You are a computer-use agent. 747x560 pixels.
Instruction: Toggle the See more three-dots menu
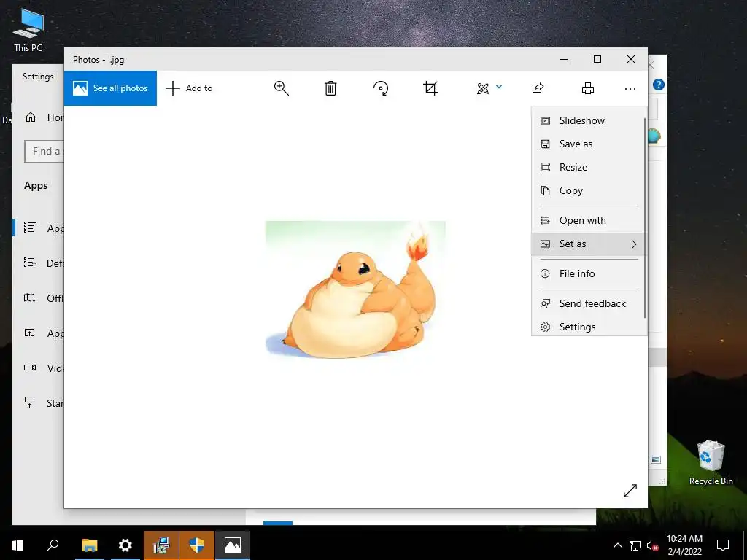[x=630, y=88]
